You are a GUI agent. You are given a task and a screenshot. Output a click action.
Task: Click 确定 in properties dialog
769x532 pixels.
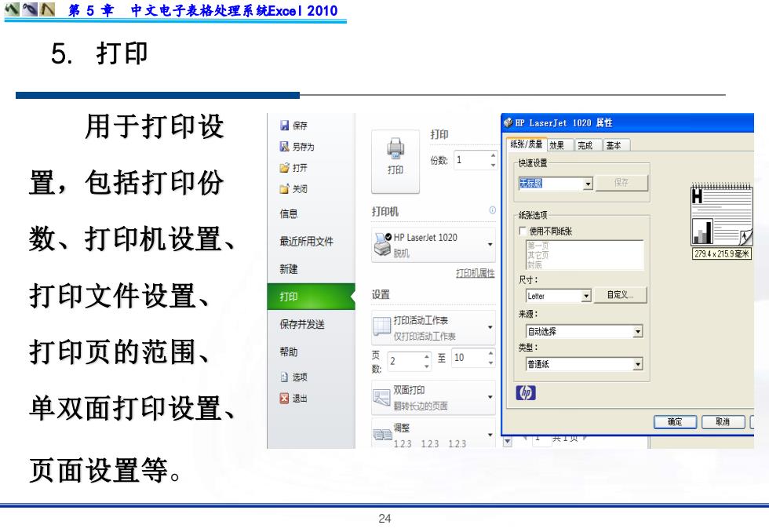(x=675, y=421)
